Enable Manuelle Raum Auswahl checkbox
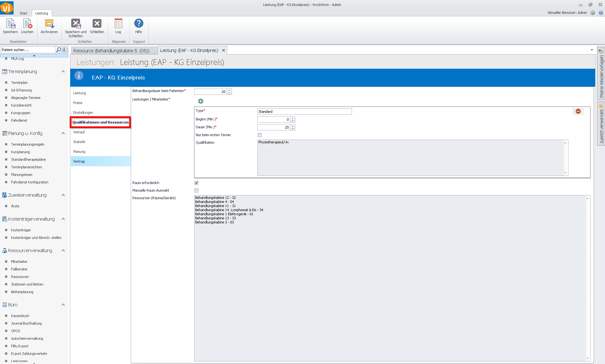This screenshot has width=605, height=364. pyautogui.click(x=197, y=190)
